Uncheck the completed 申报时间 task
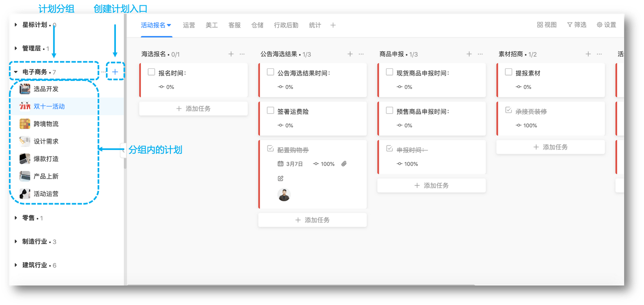The width and height of the screenshot is (644, 305). [x=389, y=149]
